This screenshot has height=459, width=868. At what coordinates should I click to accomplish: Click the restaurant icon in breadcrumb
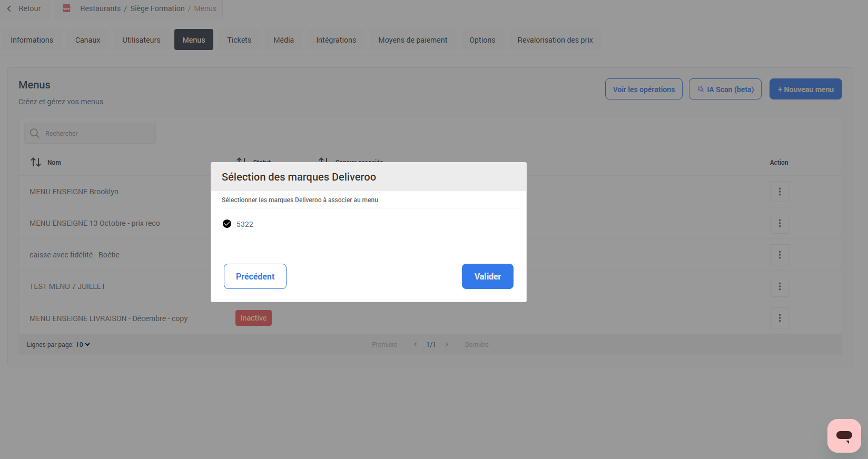(x=67, y=8)
